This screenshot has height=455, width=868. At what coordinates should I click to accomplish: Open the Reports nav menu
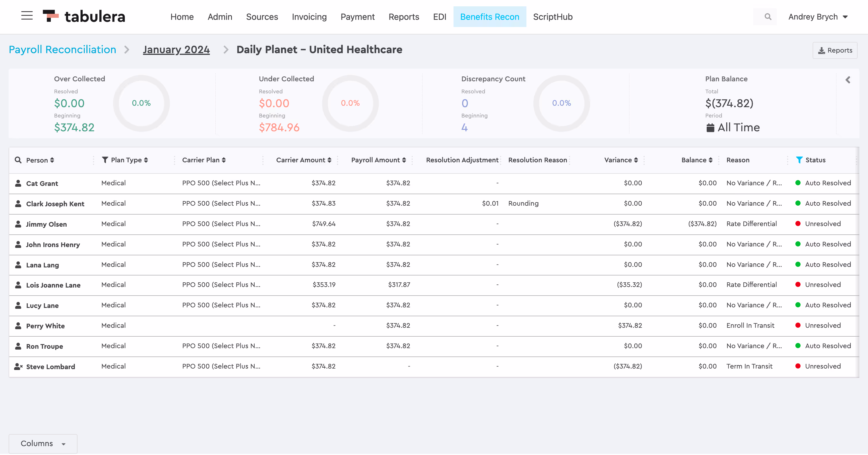[404, 17]
